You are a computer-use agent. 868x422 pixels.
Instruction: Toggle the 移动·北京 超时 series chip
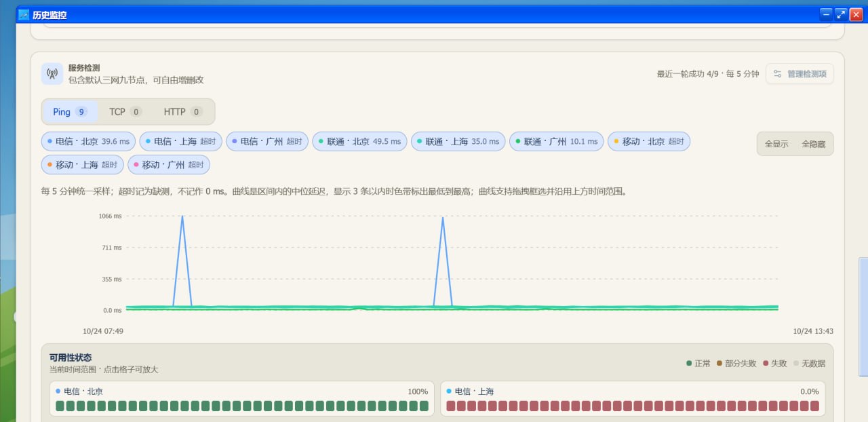point(649,142)
